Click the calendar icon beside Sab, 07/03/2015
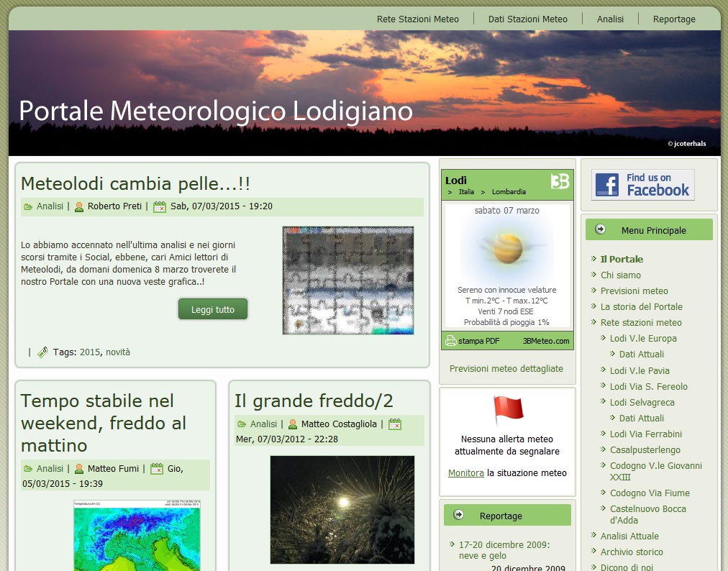This screenshot has height=571, width=728. pos(159,206)
